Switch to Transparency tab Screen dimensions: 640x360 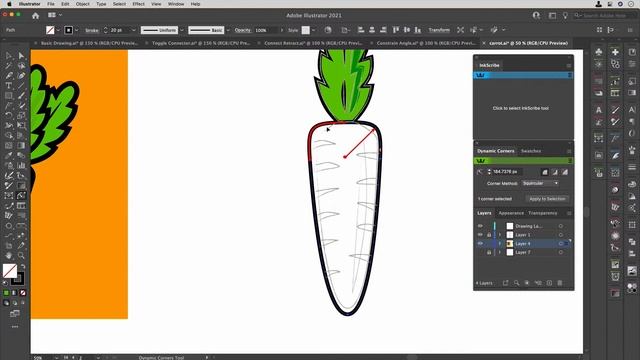(542, 213)
